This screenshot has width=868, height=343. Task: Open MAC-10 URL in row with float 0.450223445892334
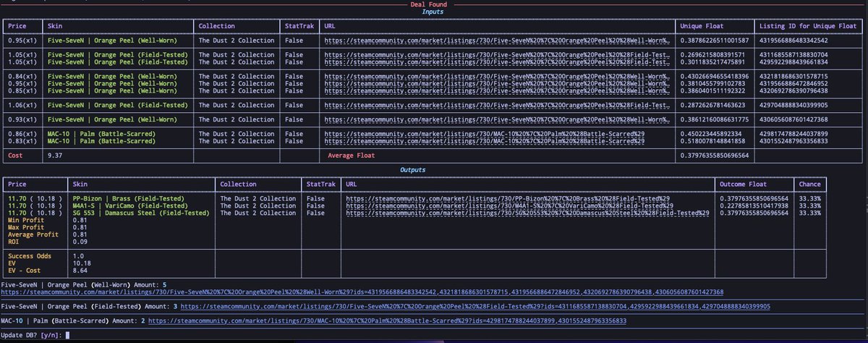[x=483, y=132]
